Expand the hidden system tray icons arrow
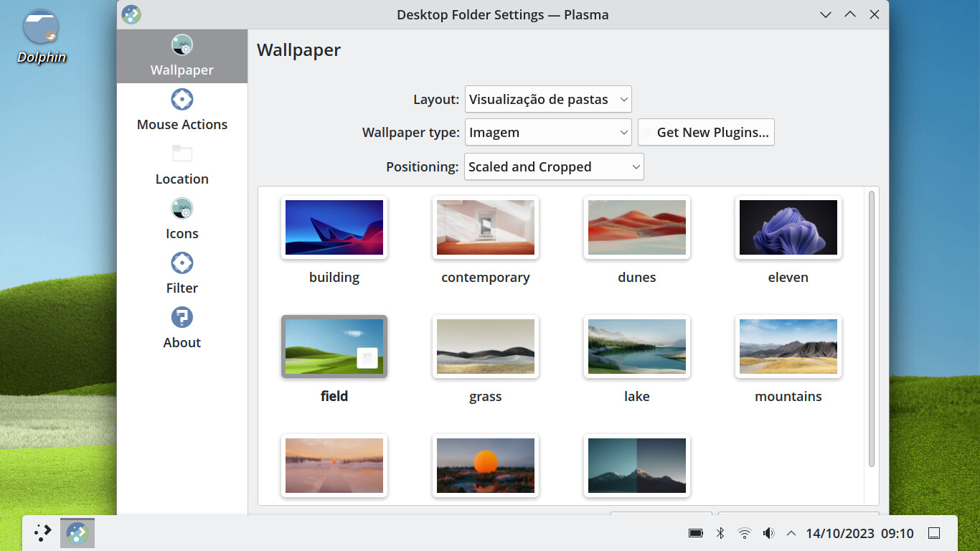This screenshot has height=551, width=980. (x=791, y=533)
